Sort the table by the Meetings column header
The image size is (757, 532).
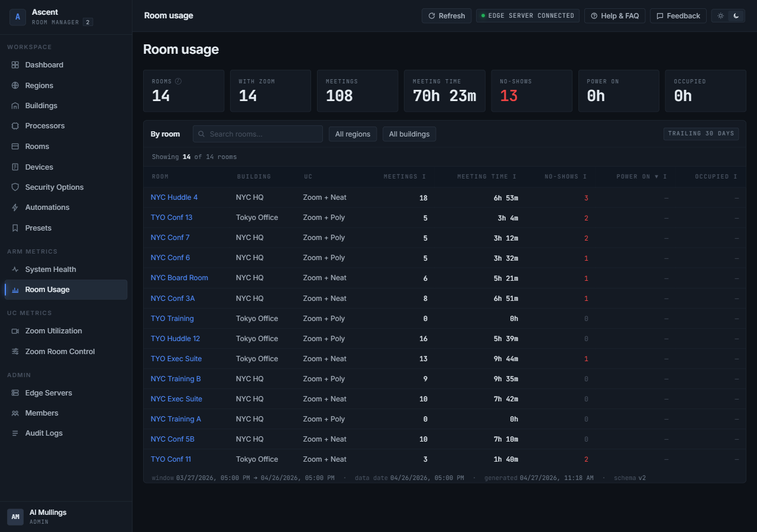pos(405,177)
